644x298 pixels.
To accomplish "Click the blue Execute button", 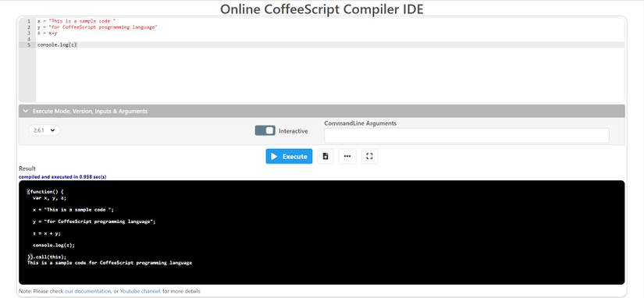I will click(289, 156).
